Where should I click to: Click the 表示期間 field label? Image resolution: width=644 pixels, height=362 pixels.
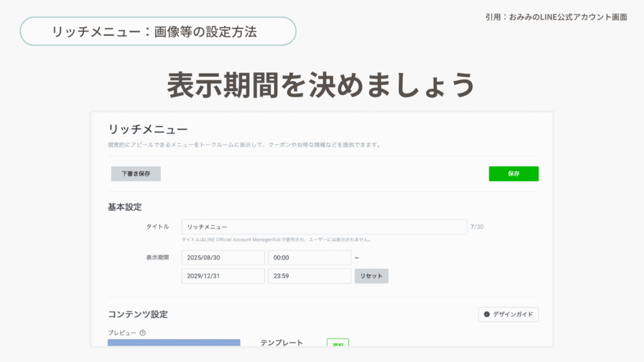pos(157,258)
